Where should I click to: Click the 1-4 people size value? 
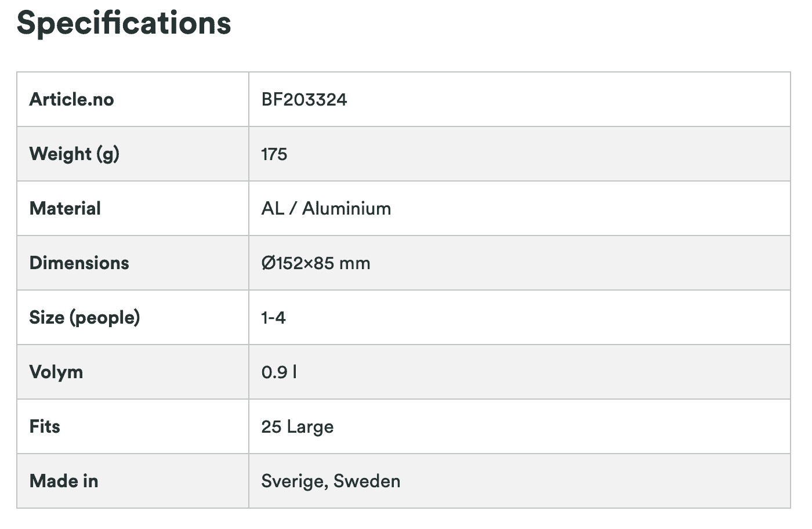tap(273, 318)
